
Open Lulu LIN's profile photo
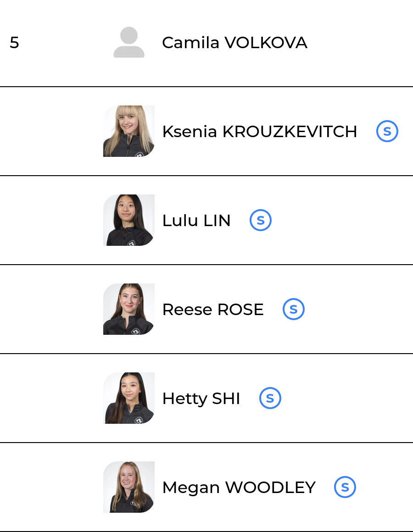click(129, 221)
